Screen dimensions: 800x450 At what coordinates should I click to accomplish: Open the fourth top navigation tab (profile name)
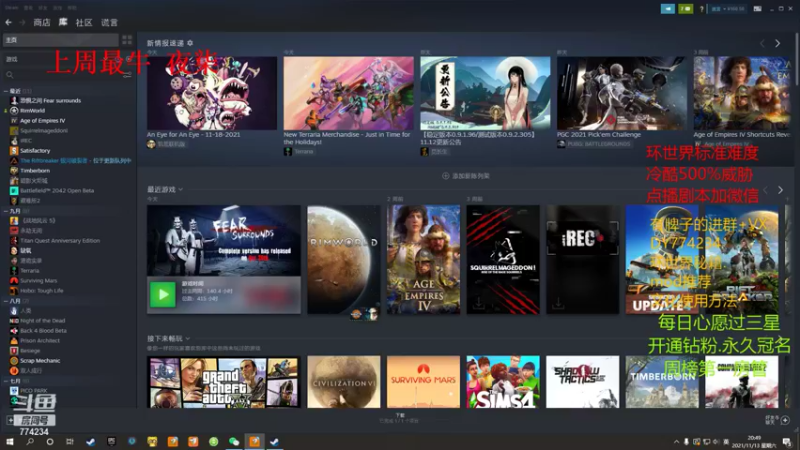click(x=109, y=22)
